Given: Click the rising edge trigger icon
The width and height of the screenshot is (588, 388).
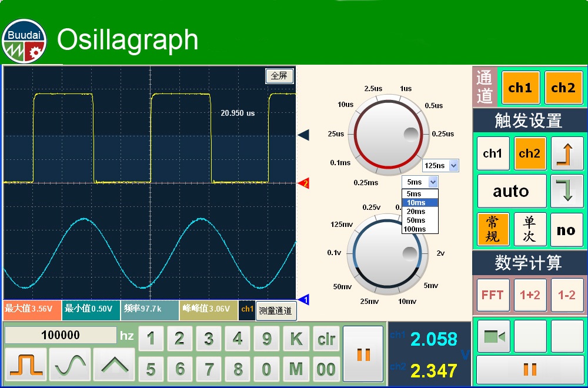Looking at the screenshot, I should pos(567,153).
